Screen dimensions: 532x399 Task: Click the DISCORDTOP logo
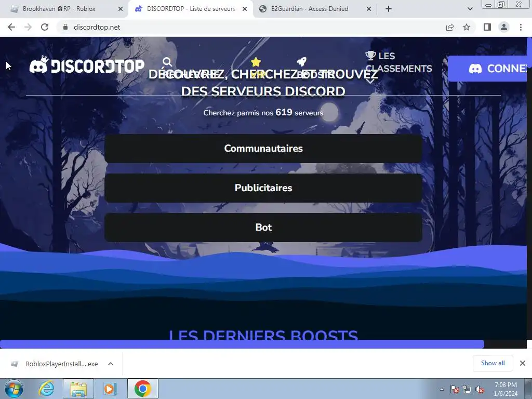(87, 65)
